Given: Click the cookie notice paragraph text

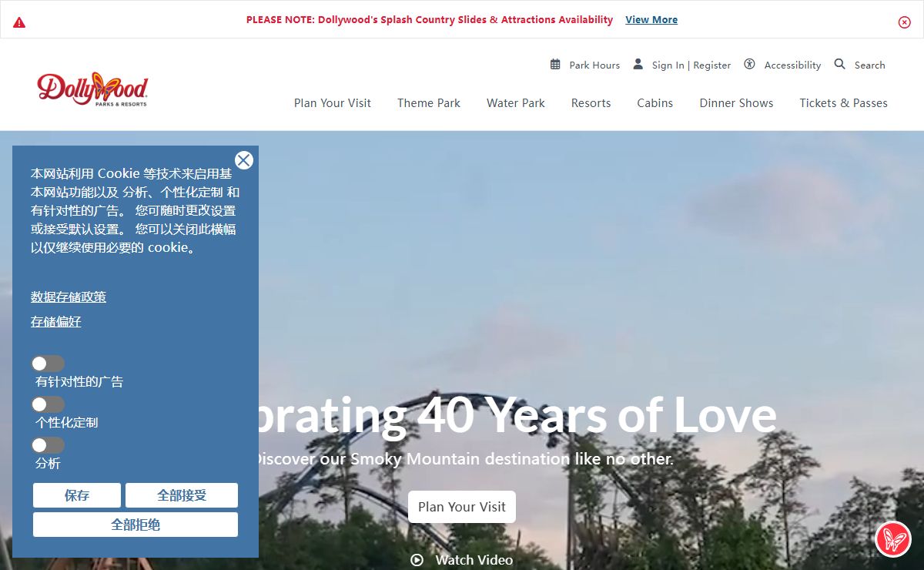Looking at the screenshot, I should click(x=136, y=210).
